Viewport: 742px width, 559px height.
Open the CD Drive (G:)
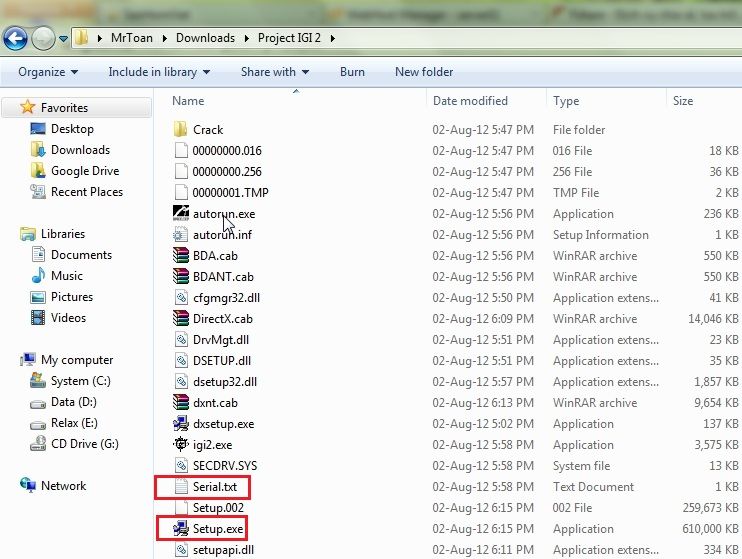click(x=85, y=444)
